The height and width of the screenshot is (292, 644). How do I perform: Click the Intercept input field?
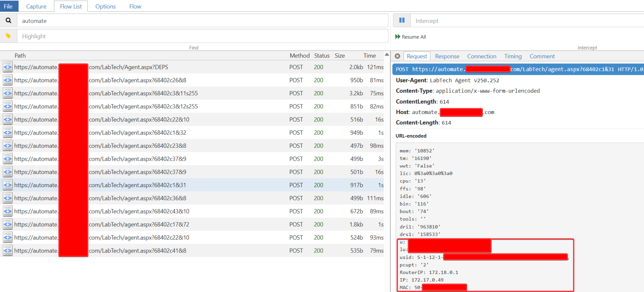coord(527,21)
